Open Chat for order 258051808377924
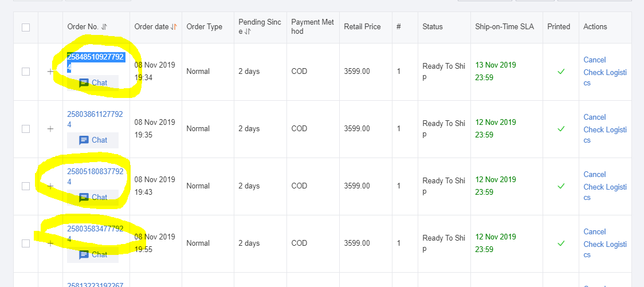This screenshot has height=287, width=644. pyautogui.click(x=93, y=197)
